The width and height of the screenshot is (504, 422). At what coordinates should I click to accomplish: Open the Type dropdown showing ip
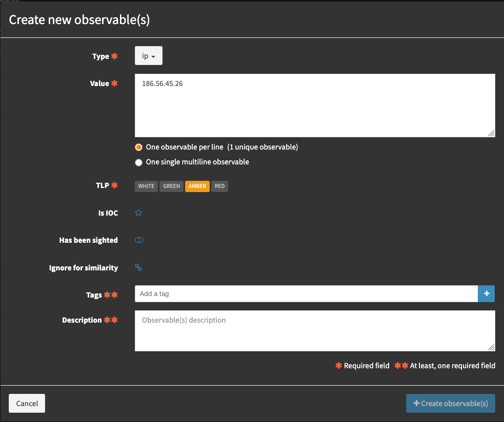tap(148, 56)
